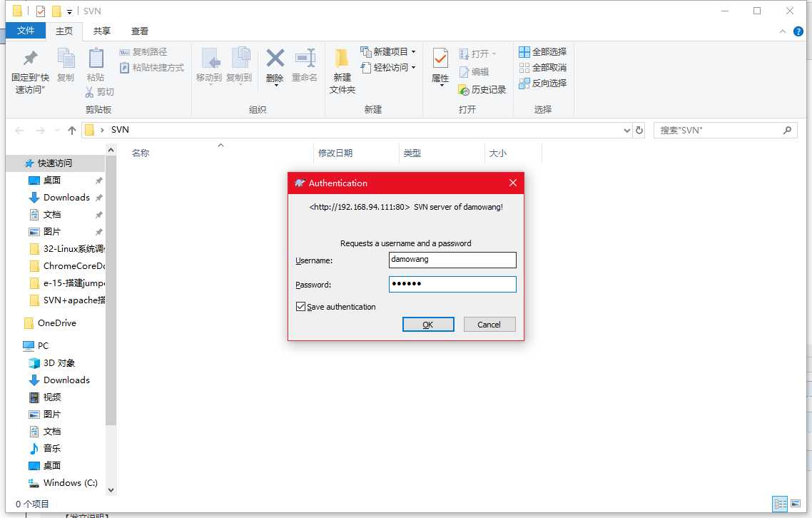Select the 主页 (Home) ribbon tab
This screenshot has height=518, width=812.
(64, 31)
